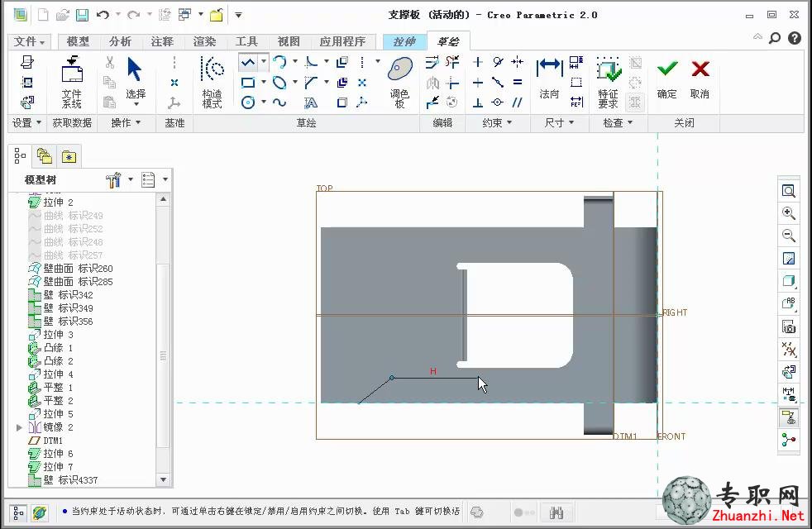Select the Arc sketch tool
Viewport: 812px width, 529px height.
279,63
